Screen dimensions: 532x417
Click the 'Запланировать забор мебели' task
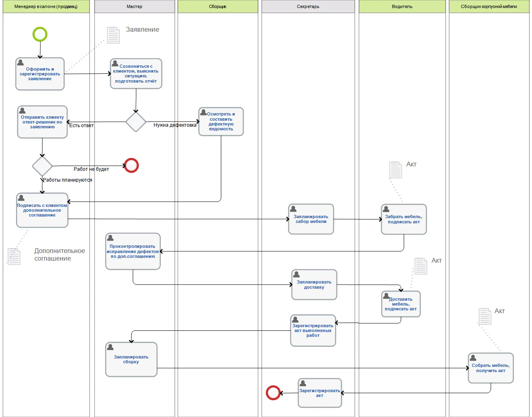pyautogui.click(x=311, y=219)
